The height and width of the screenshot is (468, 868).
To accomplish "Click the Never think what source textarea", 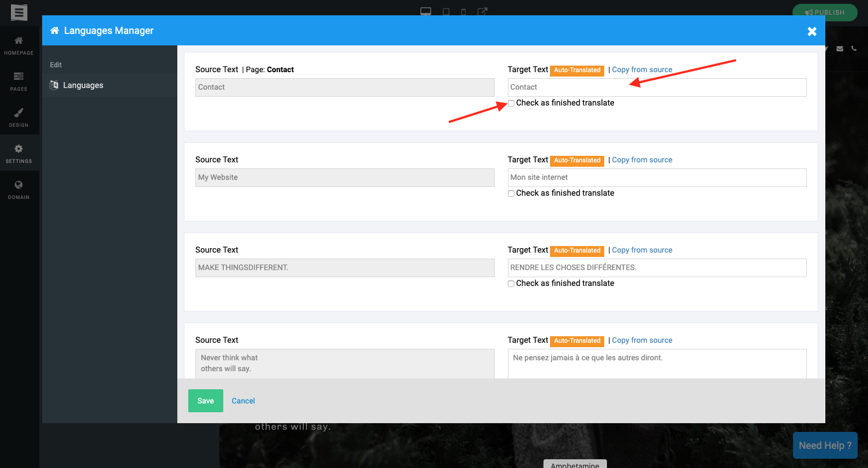I will click(x=345, y=364).
